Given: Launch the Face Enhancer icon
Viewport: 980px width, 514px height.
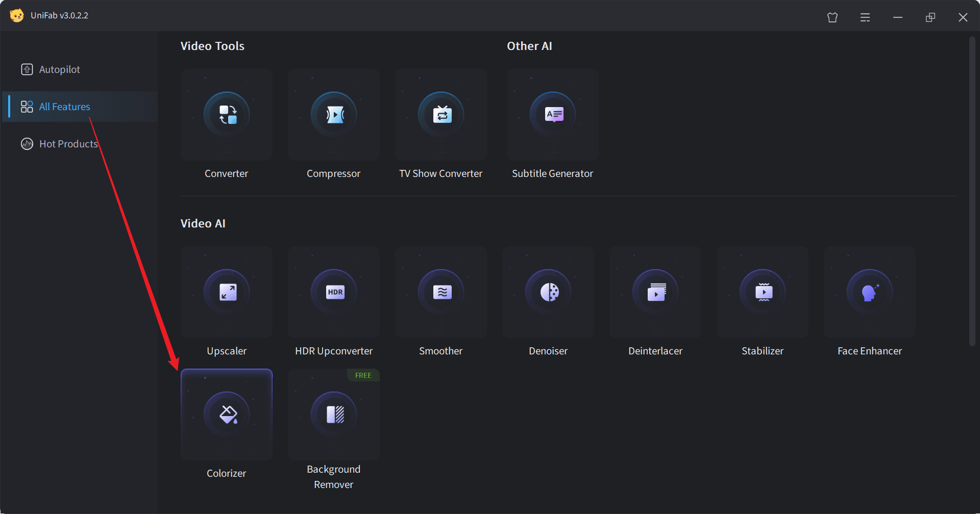Looking at the screenshot, I should click(x=870, y=292).
